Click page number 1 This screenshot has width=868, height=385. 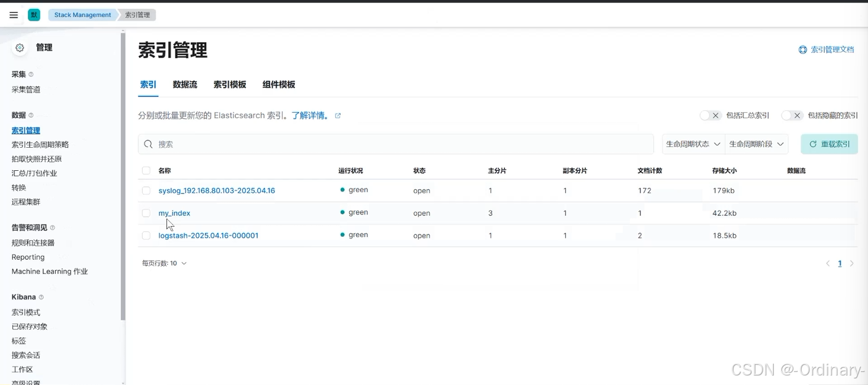840,263
